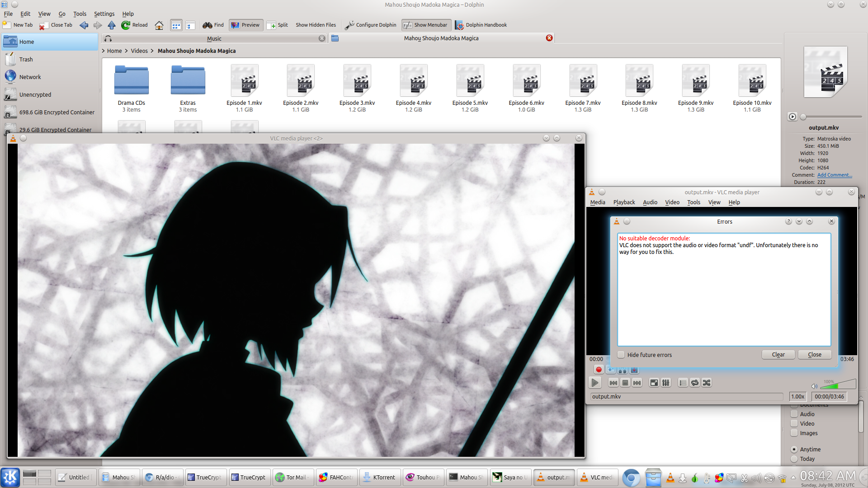Close the Mahou Shoujo Madoka Magica tab

(549, 38)
